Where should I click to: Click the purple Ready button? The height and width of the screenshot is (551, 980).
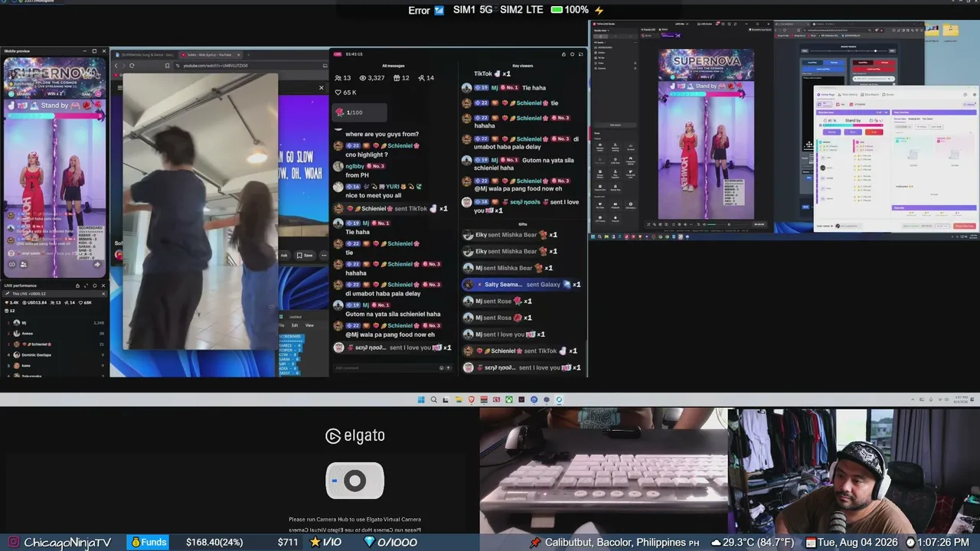832,132
